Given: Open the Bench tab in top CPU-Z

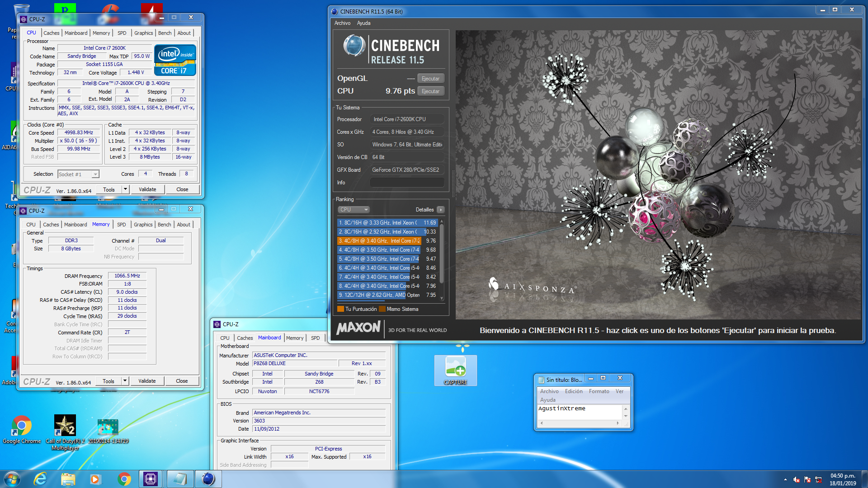Looking at the screenshot, I should point(165,33).
